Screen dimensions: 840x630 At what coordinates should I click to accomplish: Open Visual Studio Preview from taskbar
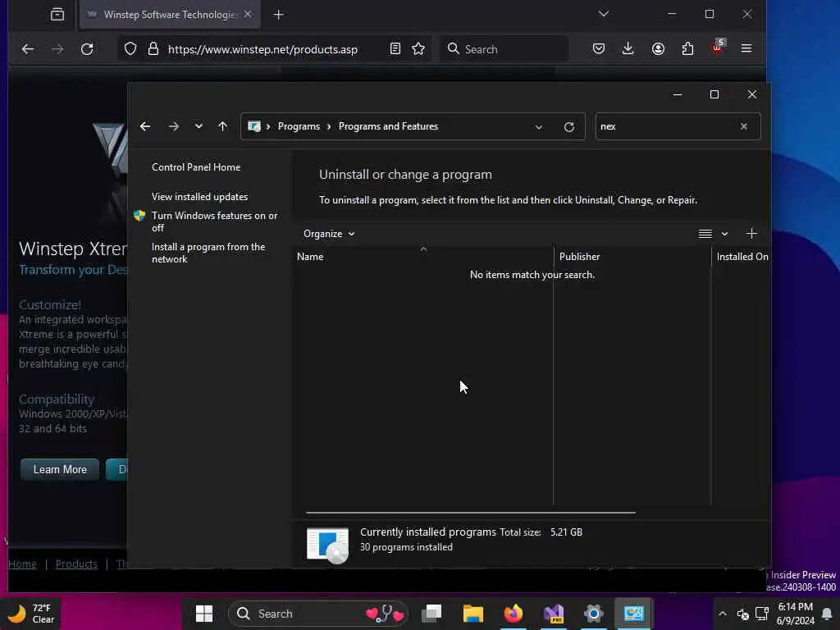pyautogui.click(x=554, y=614)
